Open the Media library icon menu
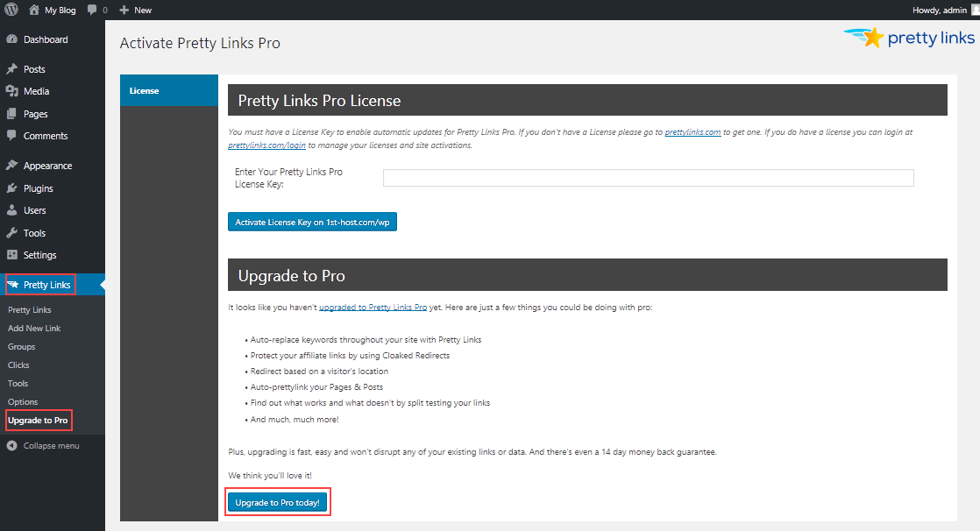980x531 pixels. pyautogui.click(x=12, y=91)
